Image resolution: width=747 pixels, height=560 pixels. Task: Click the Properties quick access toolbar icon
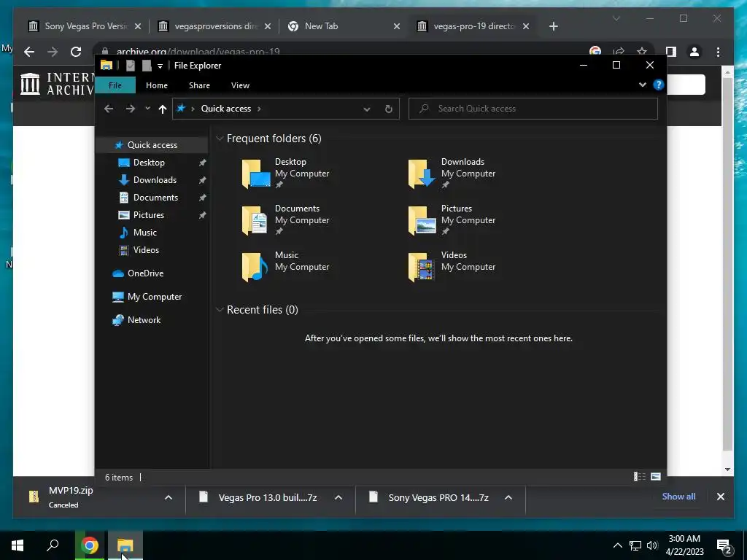pos(130,66)
